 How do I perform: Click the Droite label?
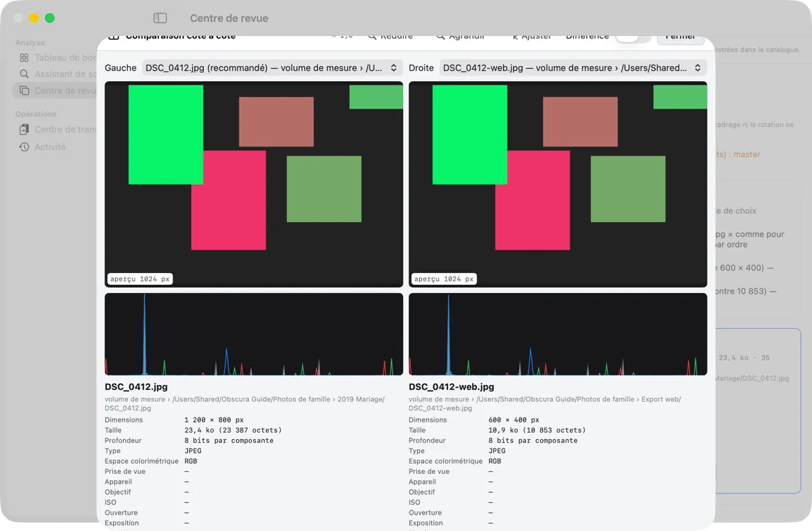coord(421,68)
